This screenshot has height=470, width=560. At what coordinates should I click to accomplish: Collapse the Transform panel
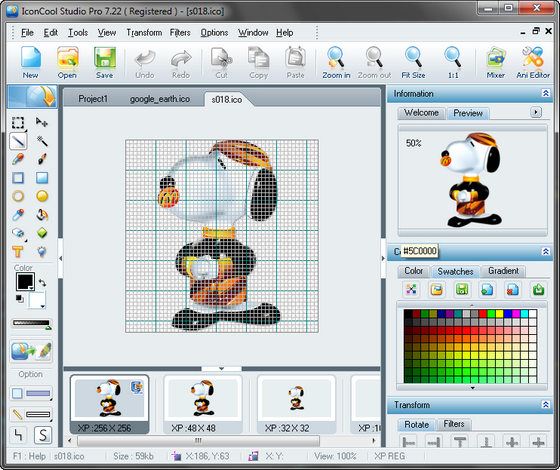[546, 404]
